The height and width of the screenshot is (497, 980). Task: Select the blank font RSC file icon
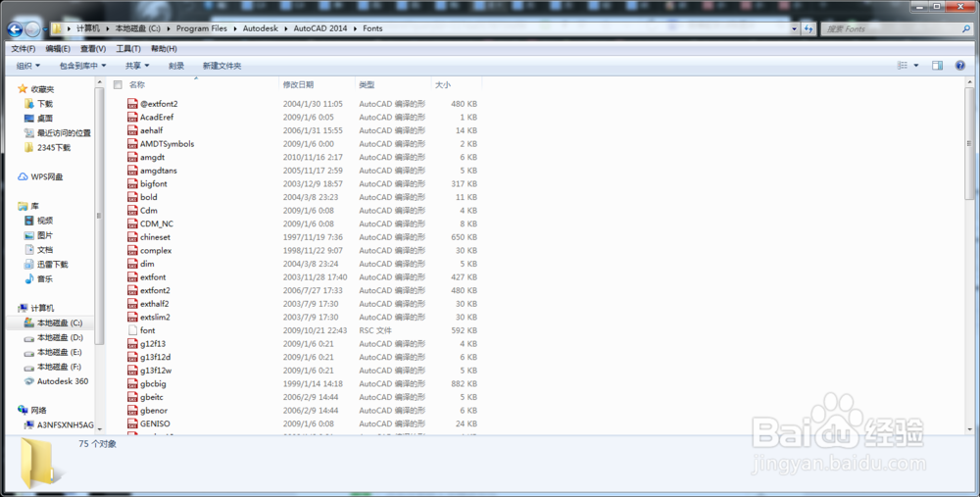coord(132,330)
